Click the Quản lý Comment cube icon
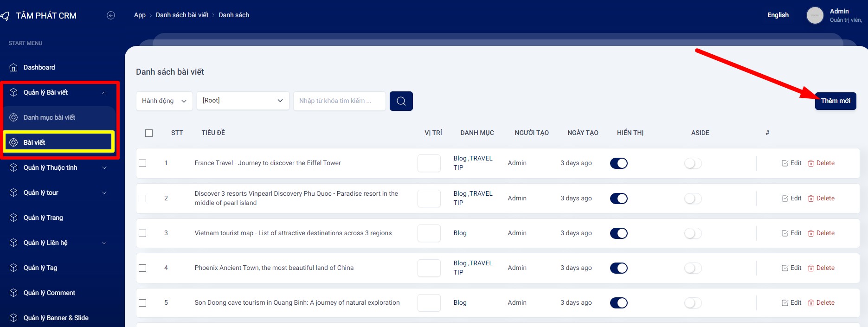868x327 pixels. pos(13,293)
